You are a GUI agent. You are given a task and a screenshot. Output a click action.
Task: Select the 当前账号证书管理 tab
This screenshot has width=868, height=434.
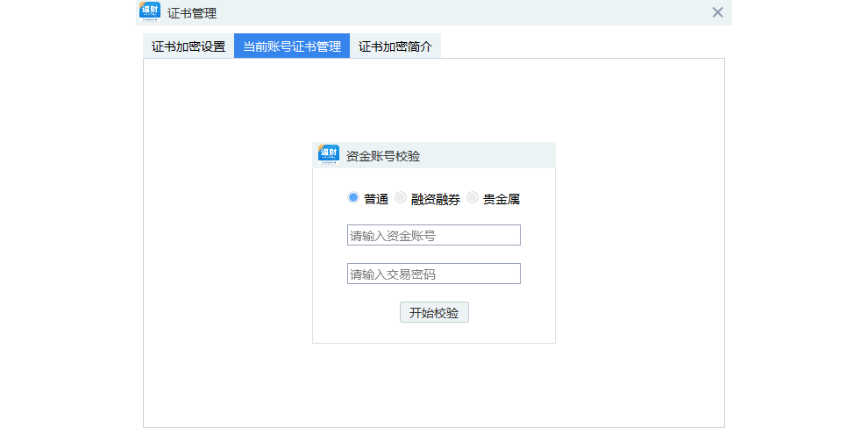pyautogui.click(x=292, y=46)
